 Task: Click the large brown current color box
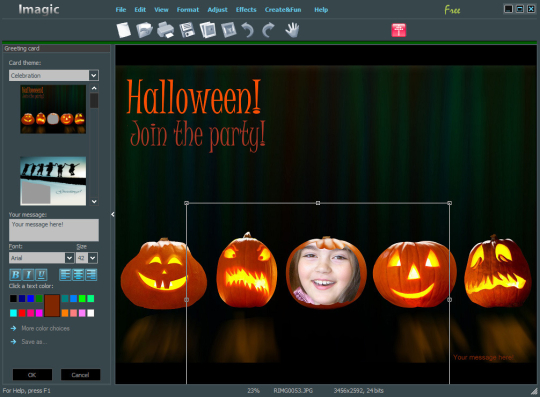[x=52, y=306]
